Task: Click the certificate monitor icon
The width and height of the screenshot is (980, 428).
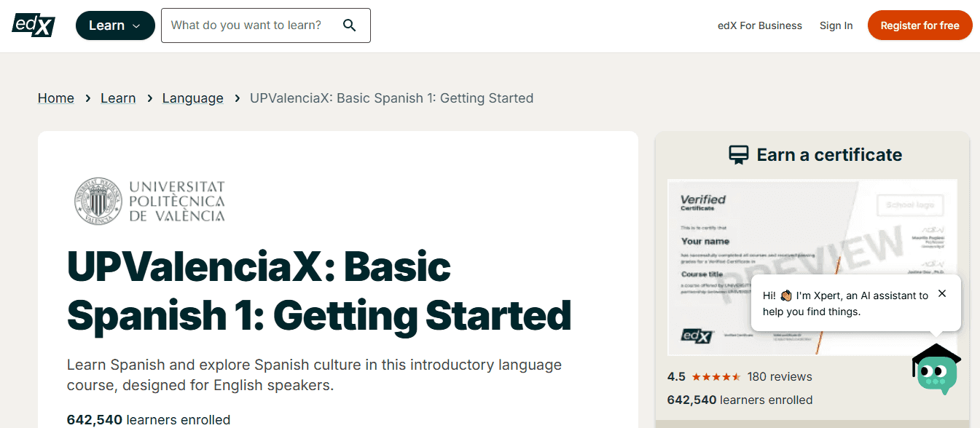Action: click(740, 154)
